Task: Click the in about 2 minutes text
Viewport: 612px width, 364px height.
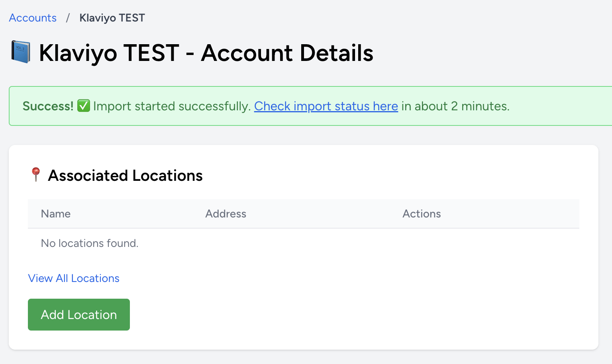Action: pyautogui.click(x=455, y=106)
